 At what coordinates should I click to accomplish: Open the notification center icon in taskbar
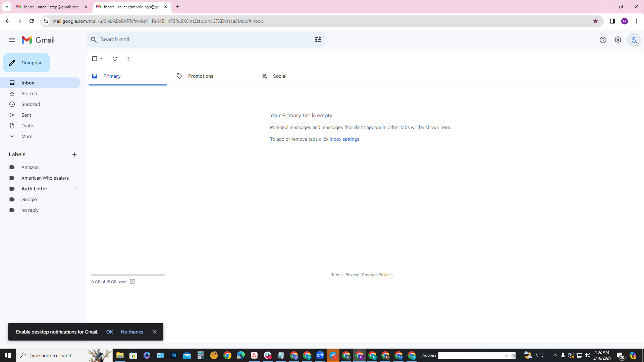coord(621,356)
